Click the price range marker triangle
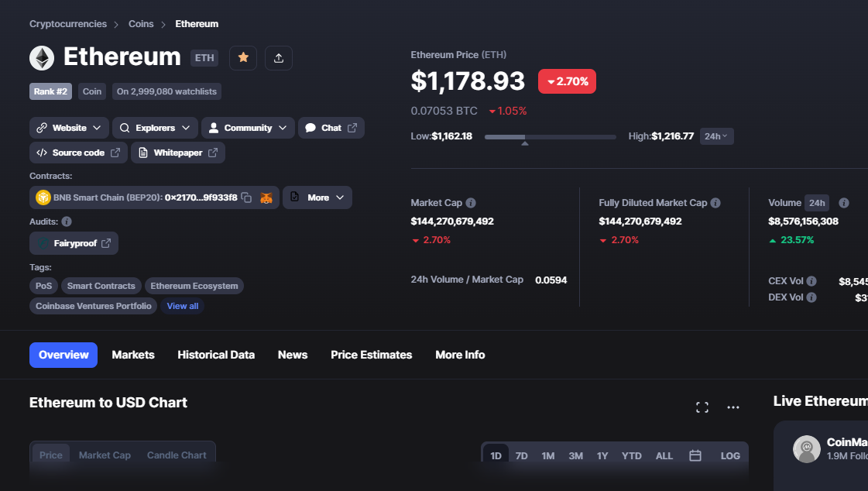The image size is (868, 491). (525, 143)
